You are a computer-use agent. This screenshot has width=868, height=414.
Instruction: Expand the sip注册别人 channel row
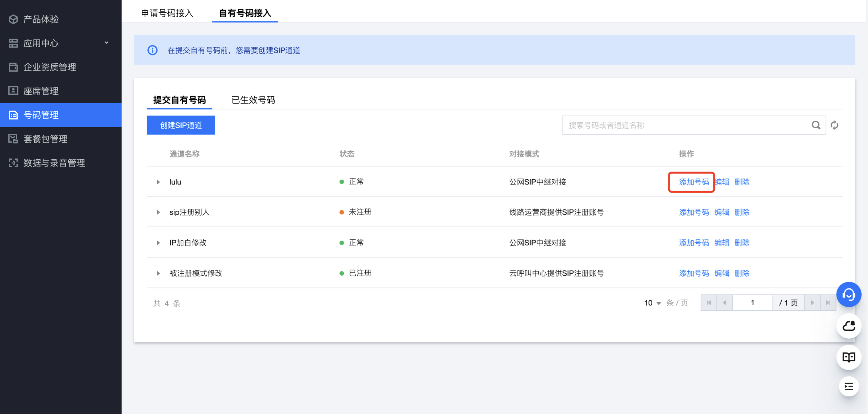coord(158,212)
